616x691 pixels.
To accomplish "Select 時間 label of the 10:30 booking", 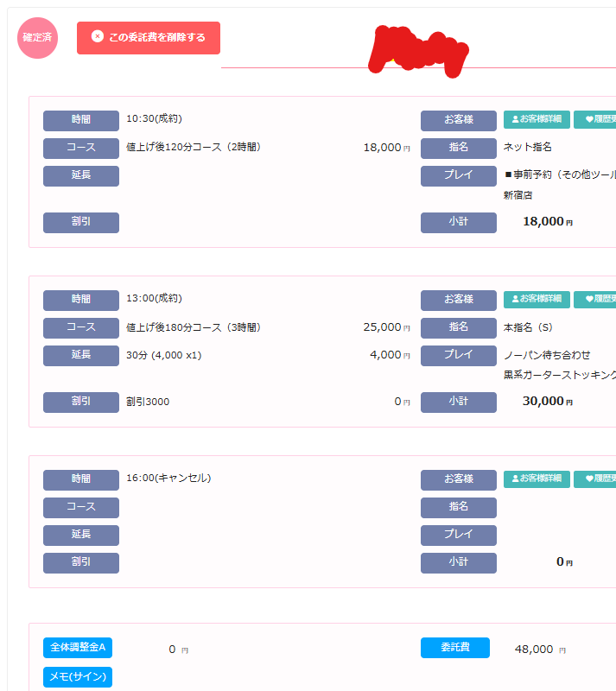I will pos(81,120).
